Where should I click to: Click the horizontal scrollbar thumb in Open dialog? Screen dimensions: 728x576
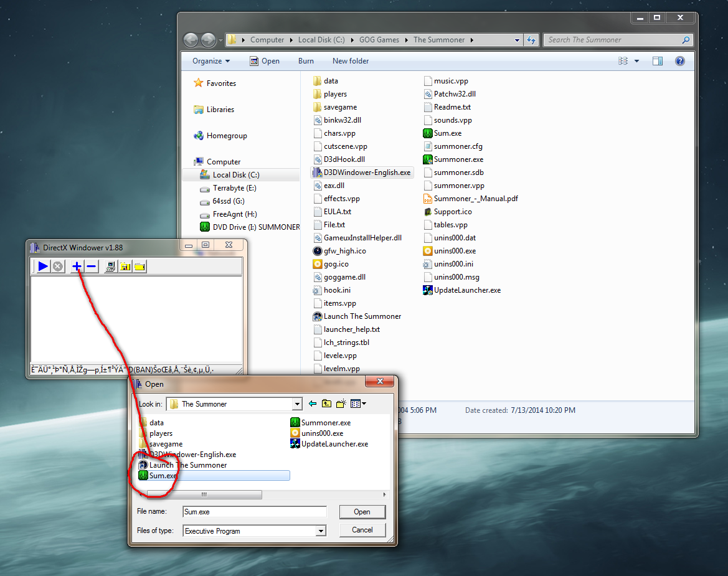point(204,495)
